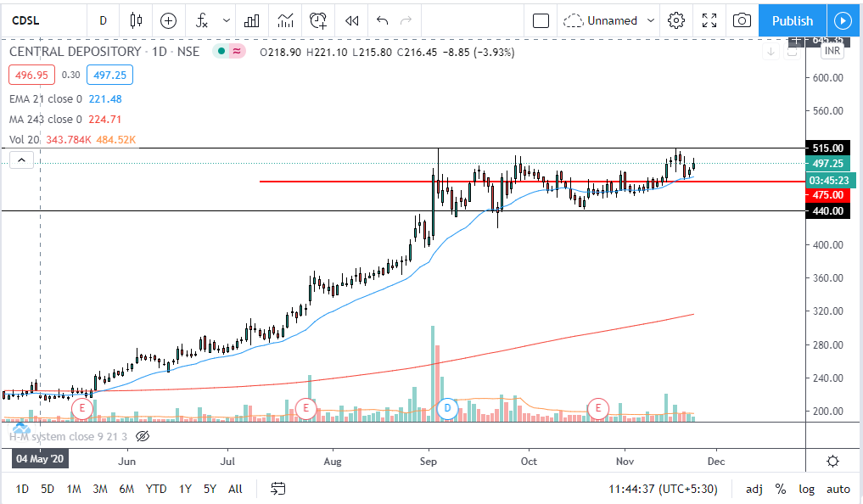
Task: Take a chart snapshot with camera icon
Action: [x=742, y=21]
